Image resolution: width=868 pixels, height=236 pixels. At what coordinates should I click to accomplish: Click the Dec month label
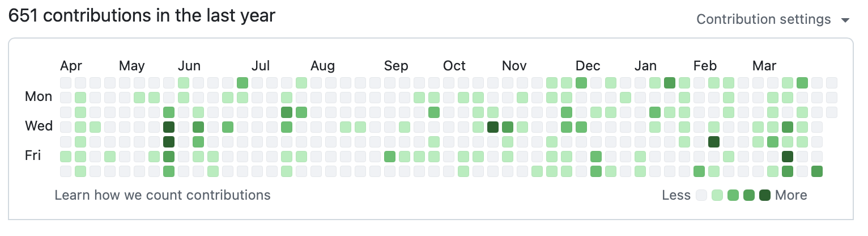pyautogui.click(x=588, y=66)
